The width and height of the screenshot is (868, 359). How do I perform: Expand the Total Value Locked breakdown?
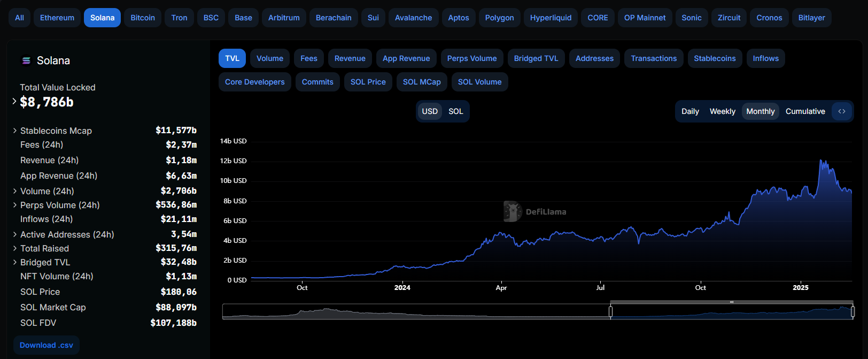(14, 101)
